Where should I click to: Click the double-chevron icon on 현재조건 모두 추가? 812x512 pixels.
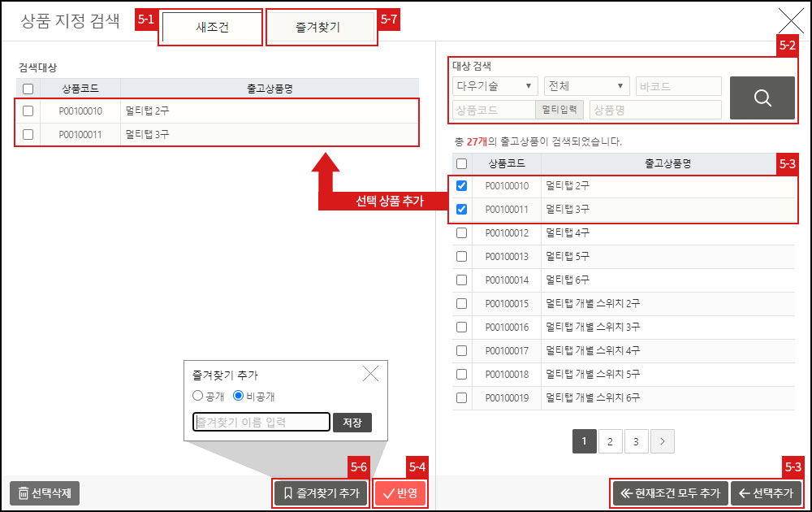tap(625, 492)
